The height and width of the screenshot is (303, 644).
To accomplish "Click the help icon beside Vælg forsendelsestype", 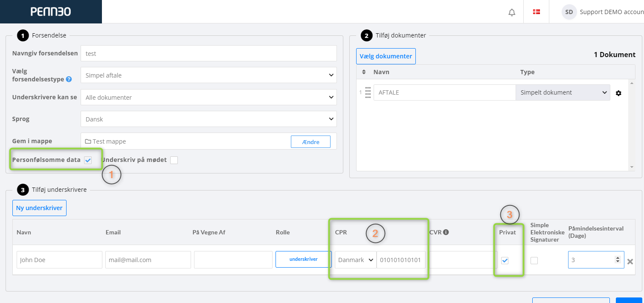I will [x=69, y=79].
